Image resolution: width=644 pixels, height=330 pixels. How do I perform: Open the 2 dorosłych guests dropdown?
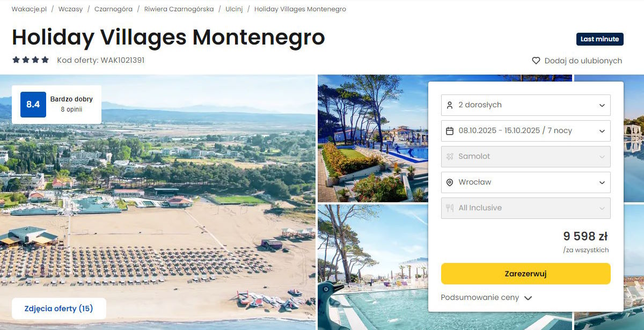tap(525, 105)
